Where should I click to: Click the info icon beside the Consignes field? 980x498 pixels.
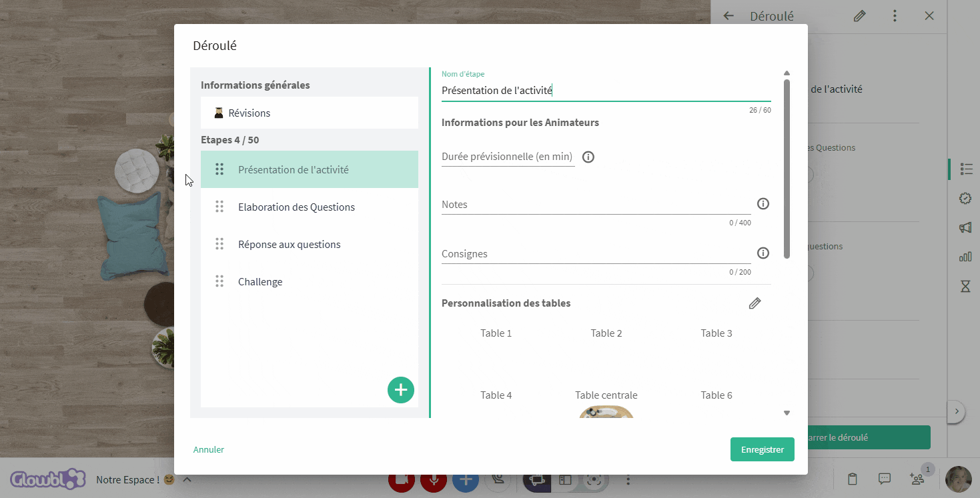[x=763, y=253]
